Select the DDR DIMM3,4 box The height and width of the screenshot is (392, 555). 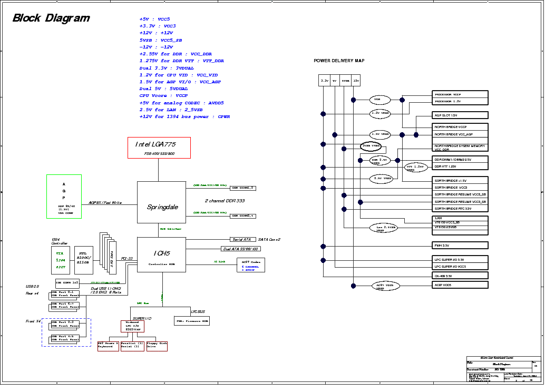coord(243,216)
